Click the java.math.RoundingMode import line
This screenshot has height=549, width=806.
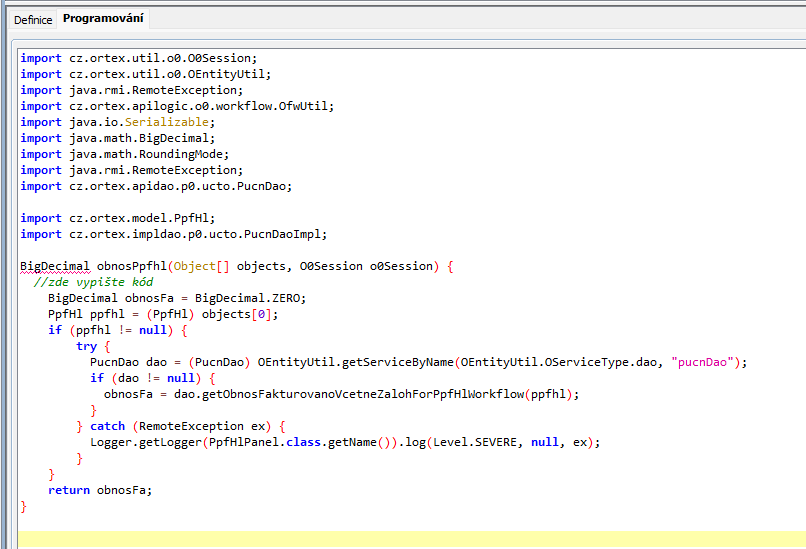click(x=125, y=154)
